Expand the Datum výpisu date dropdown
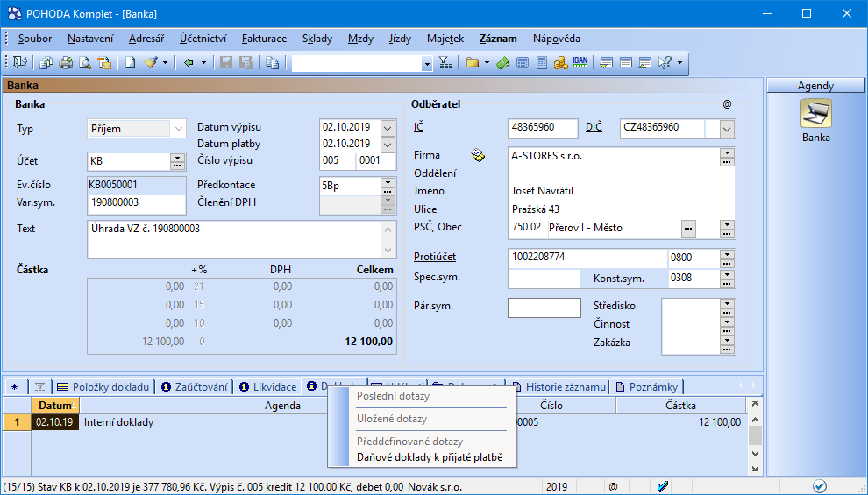The height and width of the screenshot is (495, 868). (388, 128)
